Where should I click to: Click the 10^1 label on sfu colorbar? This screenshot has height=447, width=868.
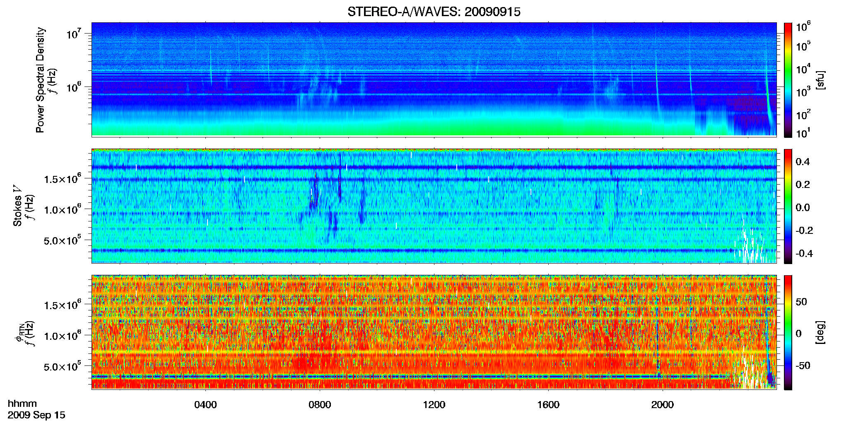[x=803, y=133]
